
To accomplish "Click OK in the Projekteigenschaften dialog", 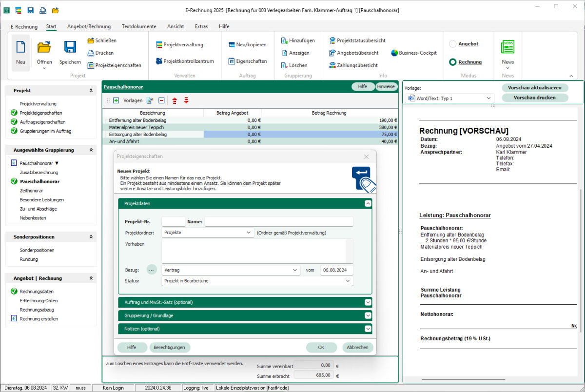I will pos(321,348).
